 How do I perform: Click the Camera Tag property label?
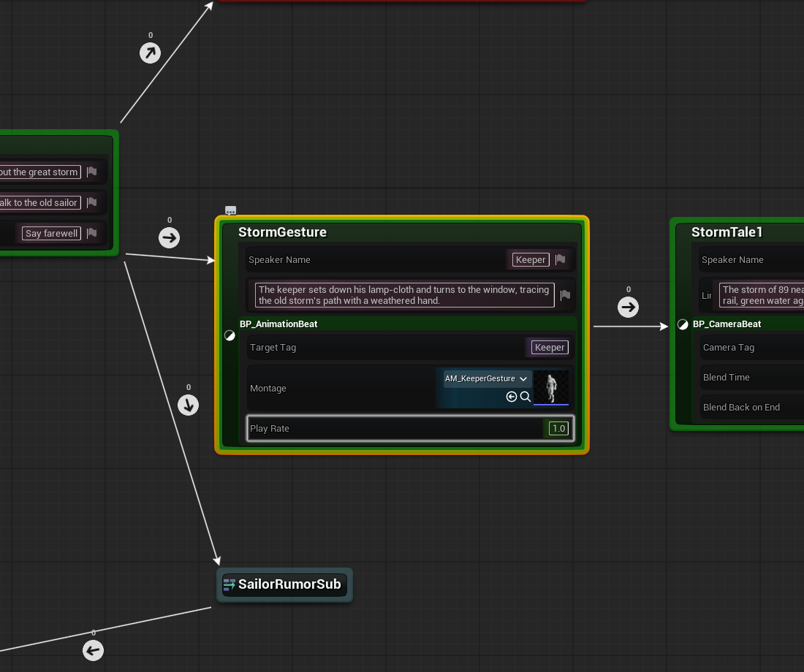point(729,348)
